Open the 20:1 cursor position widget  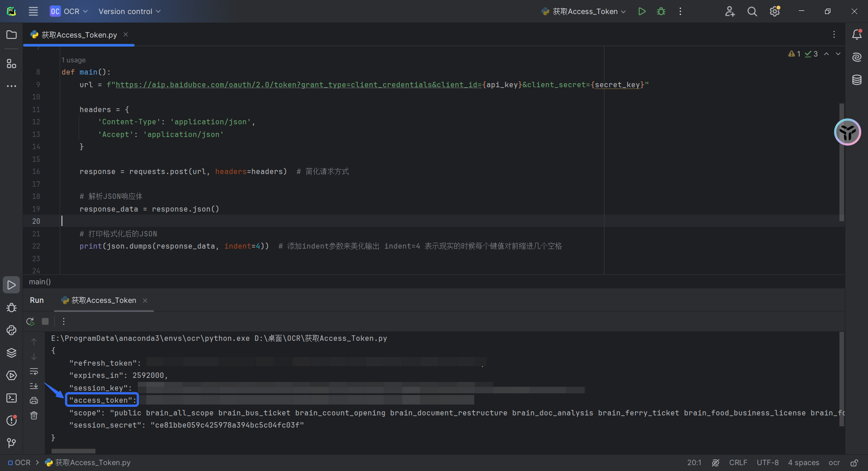tap(694, 462)
